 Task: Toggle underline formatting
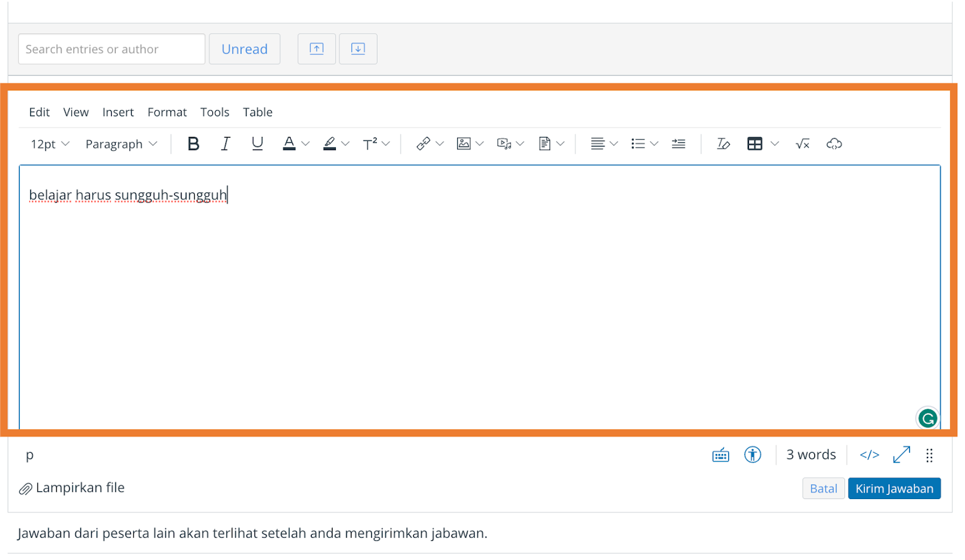point(258,143)
